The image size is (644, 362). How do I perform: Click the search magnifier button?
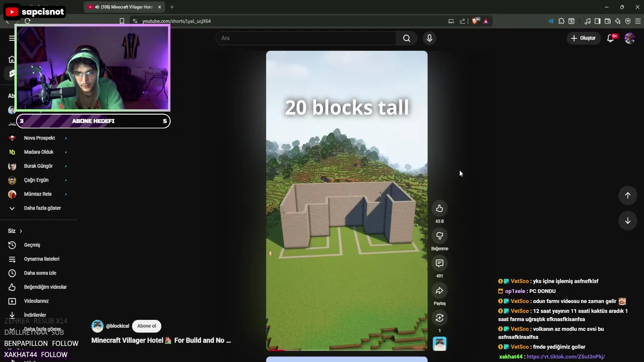(407, 38)
